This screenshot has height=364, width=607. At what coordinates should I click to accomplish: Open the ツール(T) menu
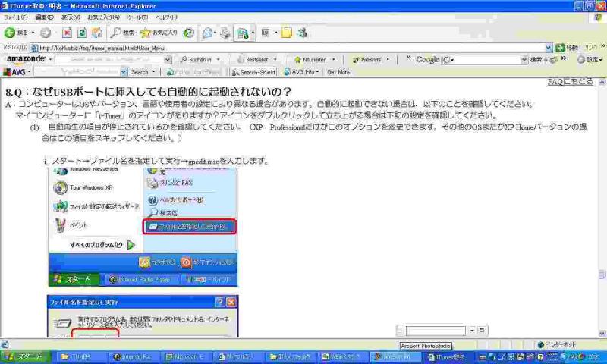tap(137, 17)
